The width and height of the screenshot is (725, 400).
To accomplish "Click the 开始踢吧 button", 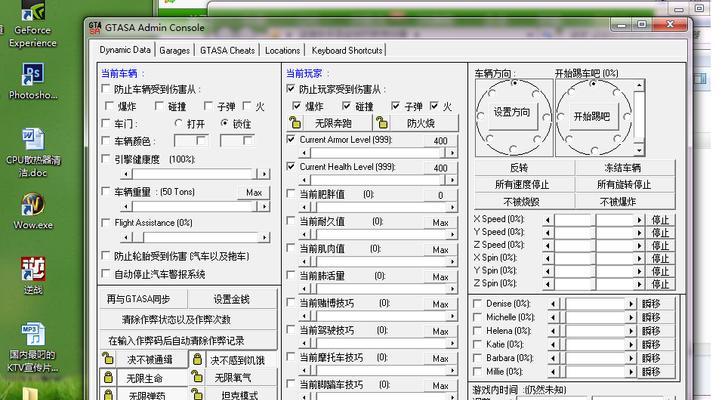I will [591, 117].
